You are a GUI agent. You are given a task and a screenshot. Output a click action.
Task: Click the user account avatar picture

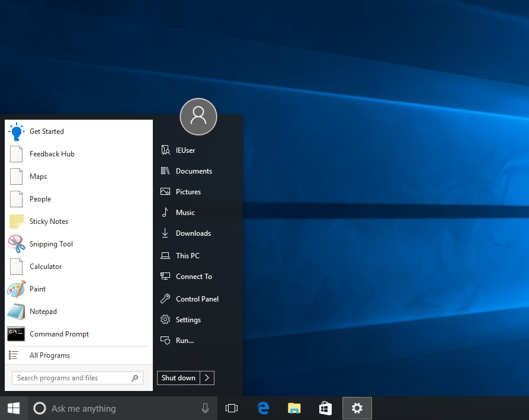[198, 117]
